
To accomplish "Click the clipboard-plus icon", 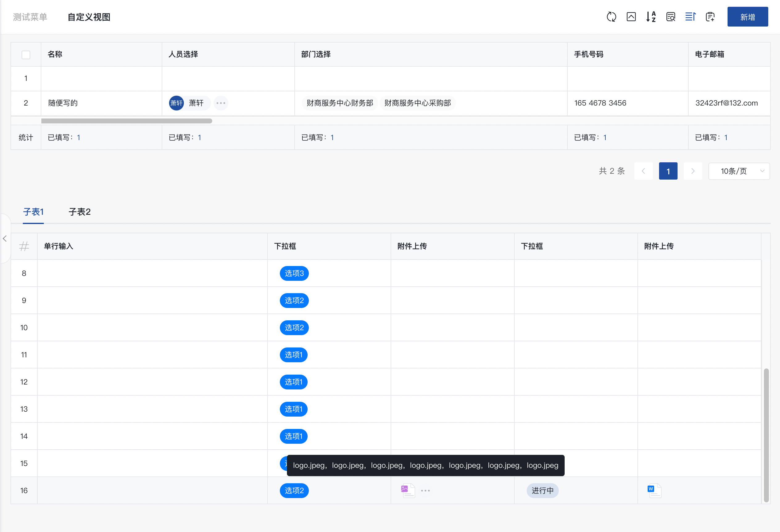I will click(x=710, y=17).
